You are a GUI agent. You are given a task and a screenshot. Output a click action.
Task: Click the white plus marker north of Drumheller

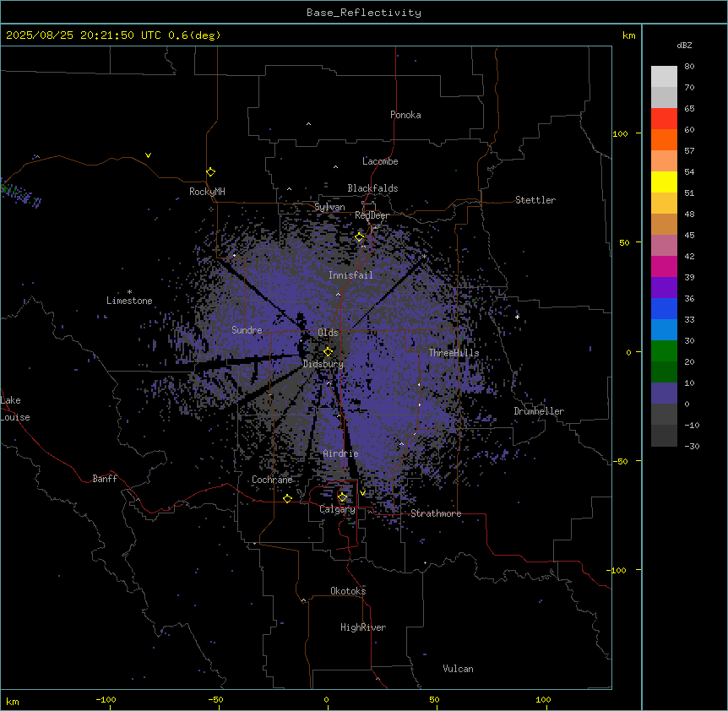517,317
